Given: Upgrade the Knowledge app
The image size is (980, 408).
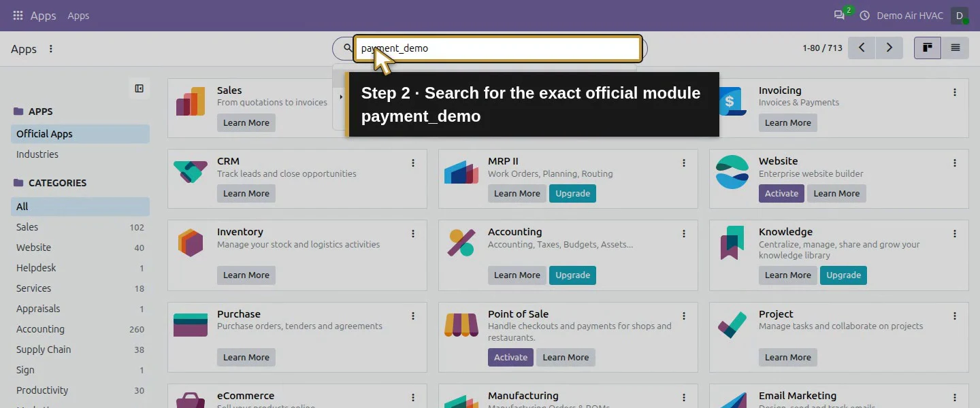Looking at the screenshot, I should coord(843,275).
